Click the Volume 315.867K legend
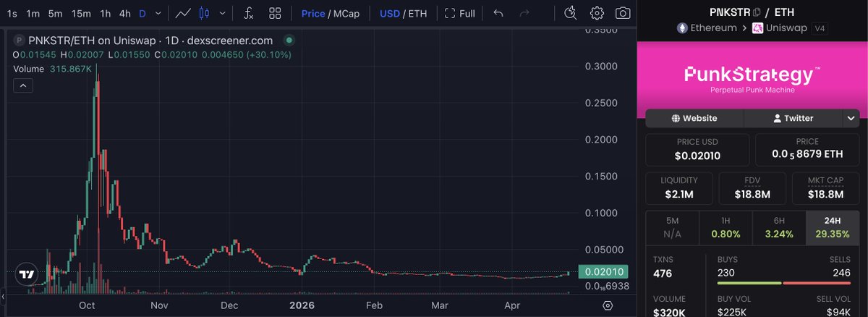This screenshot has width=868, height=317. (x=52, y=69)
